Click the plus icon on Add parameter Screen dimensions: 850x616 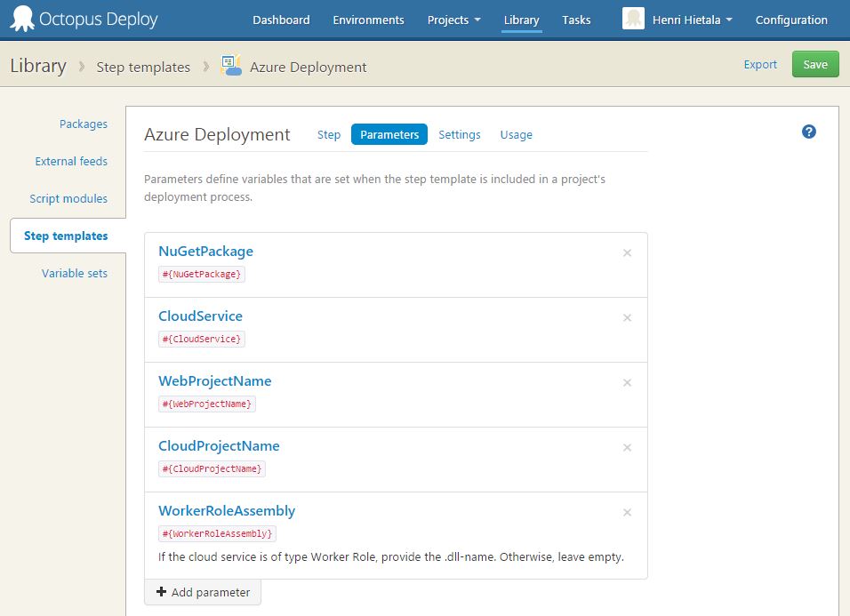161,592
